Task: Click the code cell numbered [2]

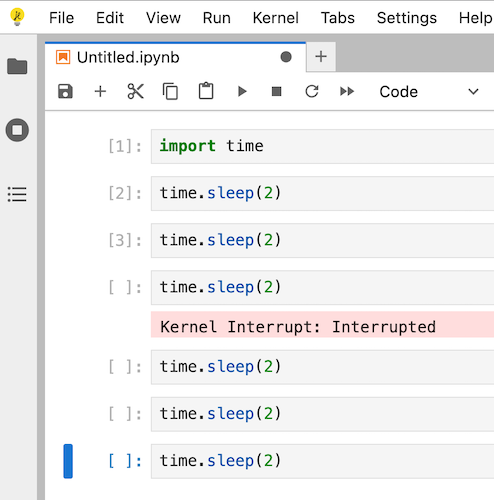Action: pos(322,193)
